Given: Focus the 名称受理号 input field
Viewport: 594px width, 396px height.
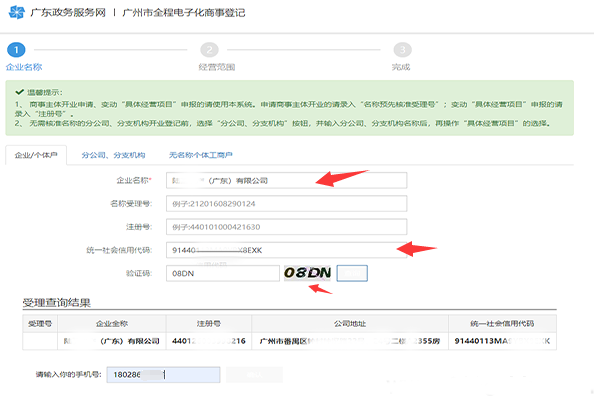Looking at the screenshot, I should pos(286,203).
